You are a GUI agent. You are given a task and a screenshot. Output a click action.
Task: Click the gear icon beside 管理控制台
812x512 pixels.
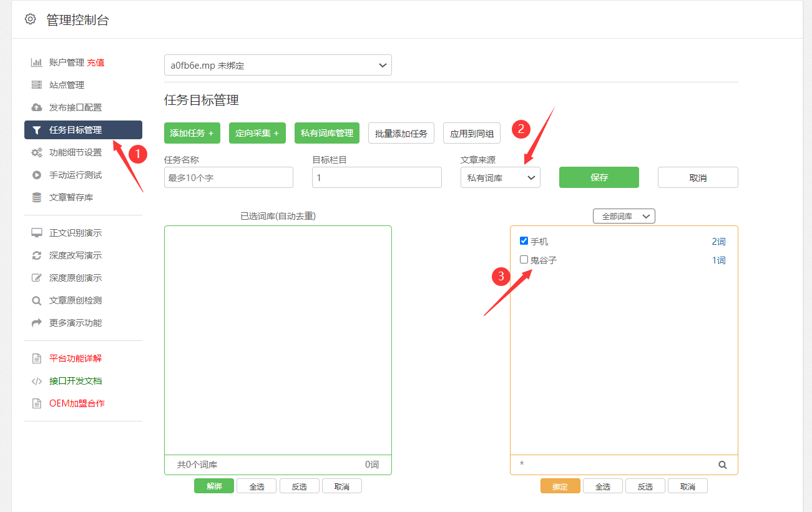30,19
